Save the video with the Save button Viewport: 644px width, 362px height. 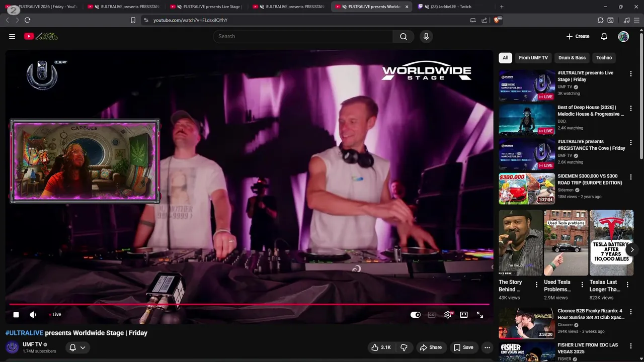[x=463, y=347]
